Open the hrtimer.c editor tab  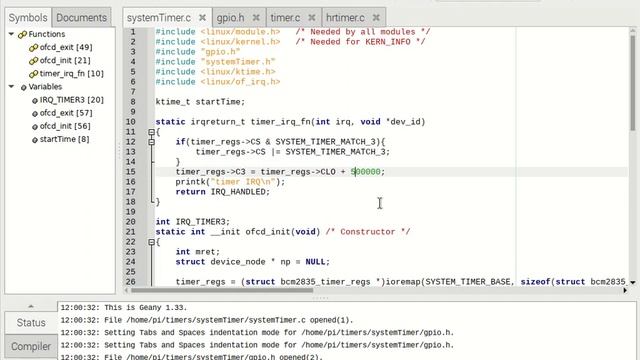345,18
